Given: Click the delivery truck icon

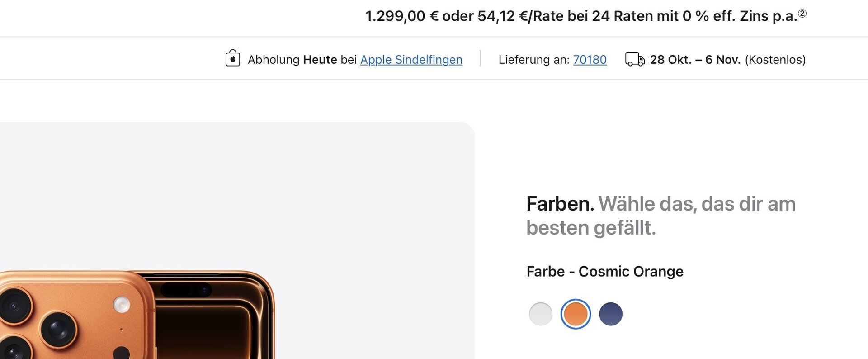Looking at the screenshot, I should click(x=635, y=59).
